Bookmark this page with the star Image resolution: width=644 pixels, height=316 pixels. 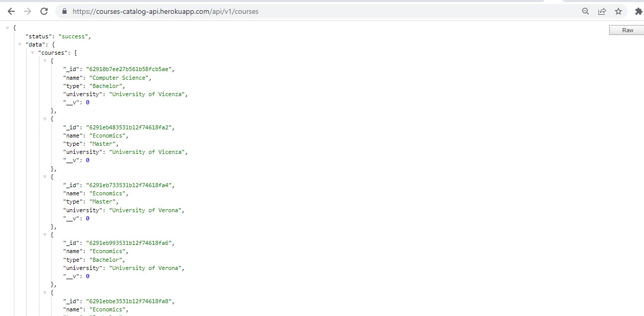[x=618, y=11]
